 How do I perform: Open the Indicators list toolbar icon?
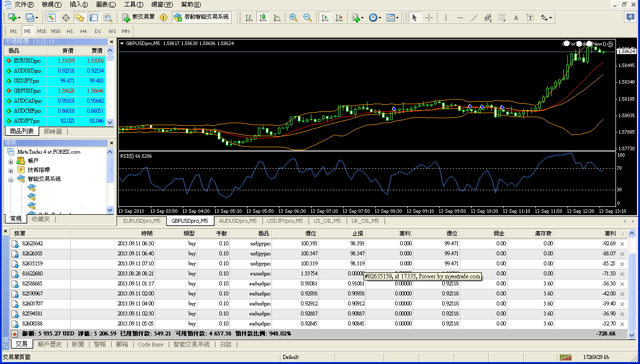pos(357,18)
